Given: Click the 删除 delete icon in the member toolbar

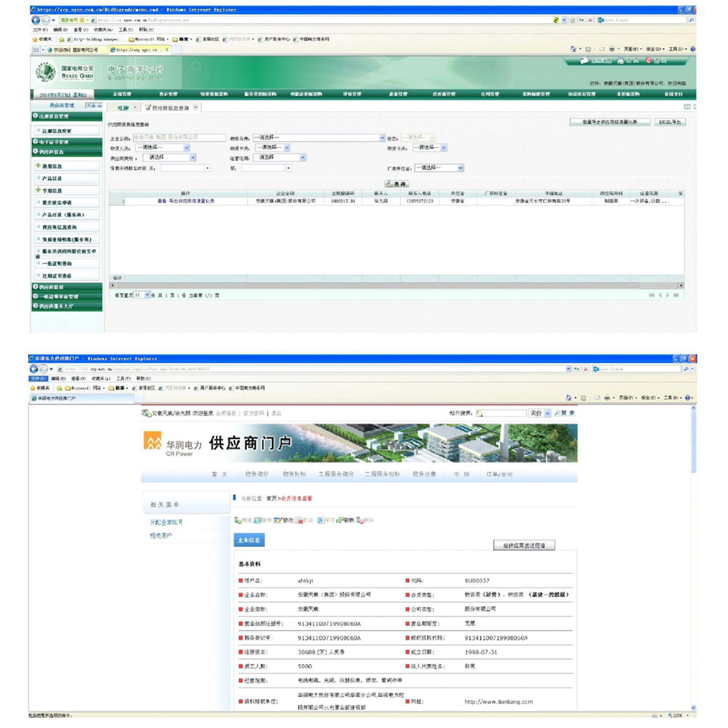Looking at the screenshot, I should [x=365, y=521].
